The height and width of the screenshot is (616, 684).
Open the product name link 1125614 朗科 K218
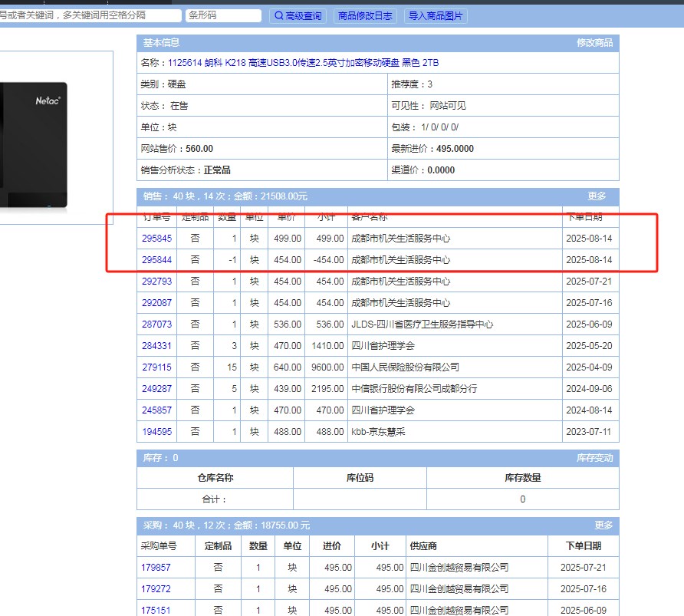click(303, 63)
